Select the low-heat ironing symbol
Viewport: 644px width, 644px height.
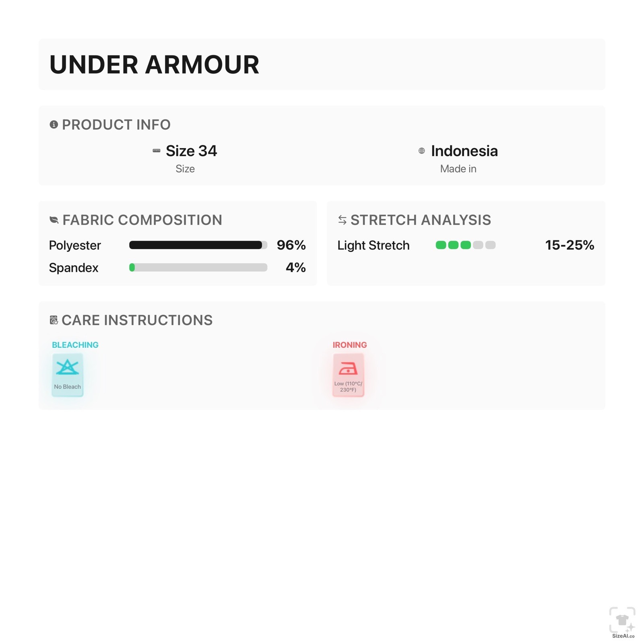348,375
